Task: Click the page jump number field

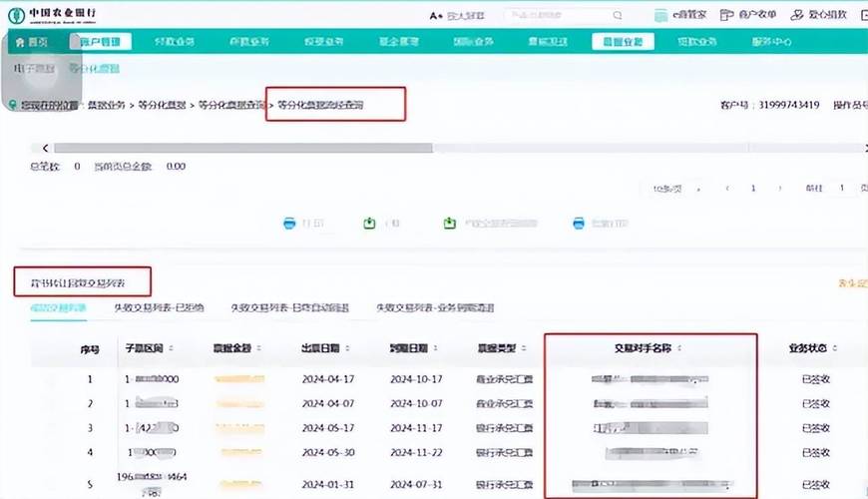Action: [841, 189]
